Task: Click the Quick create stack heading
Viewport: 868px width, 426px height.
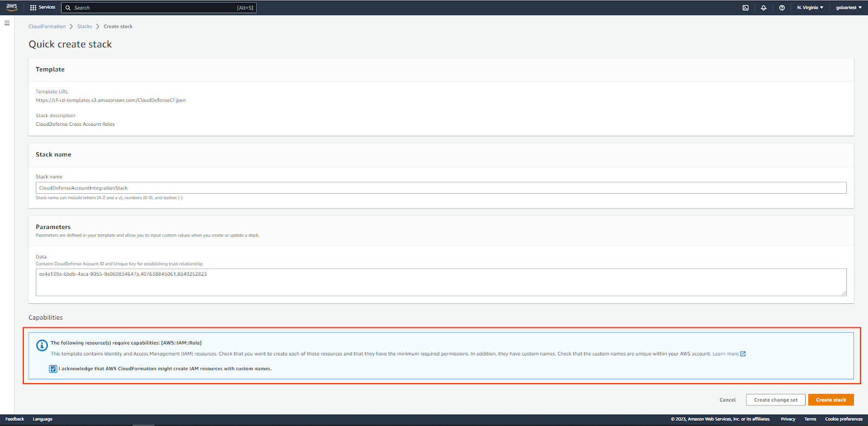Action: pyautogui.click(x=70, y=44)
